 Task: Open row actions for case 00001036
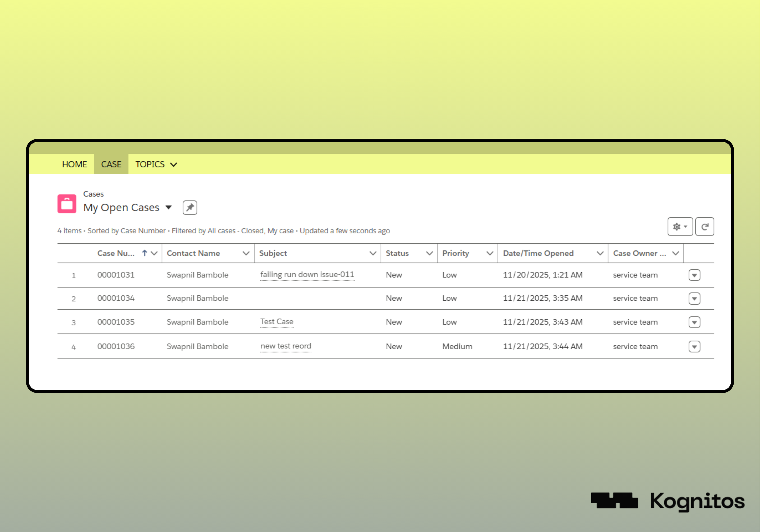tap(694, 347)
